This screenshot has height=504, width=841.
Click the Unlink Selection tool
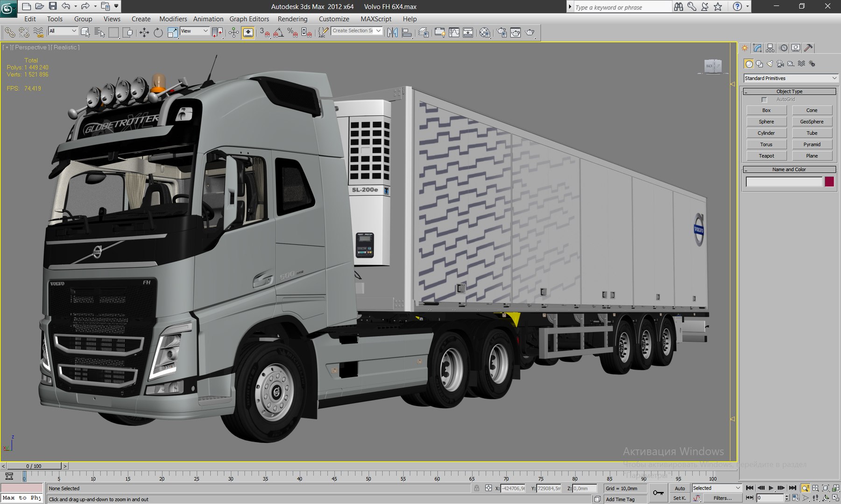[24, 32]
